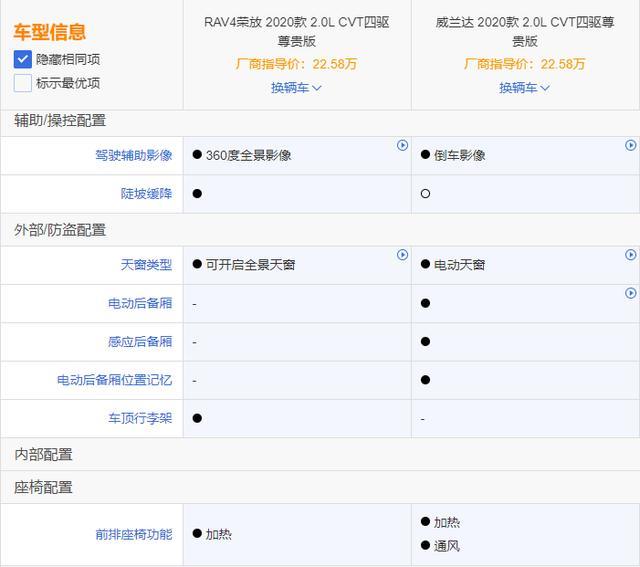This screenshot has height=567, width=640.
Task: Click the 倒车影像 cell text
Action: coord(460,155)
